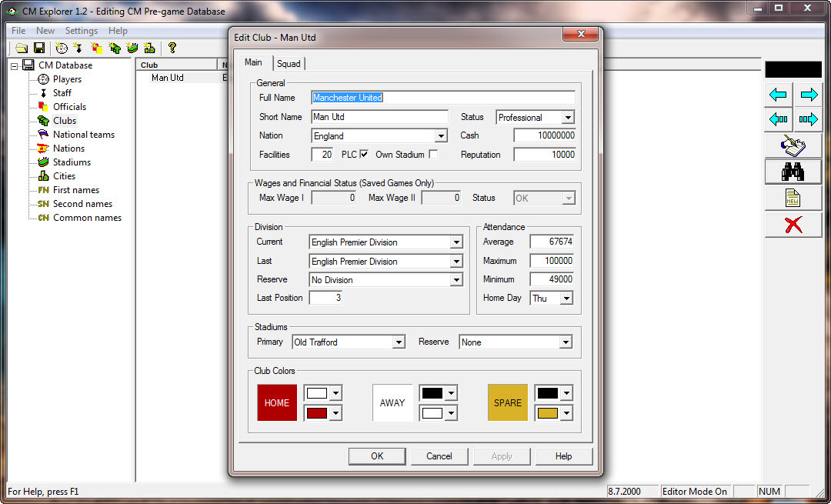Click the NEW document button
The height and width of the screenshot is (504, 831).
pos(793,199)
